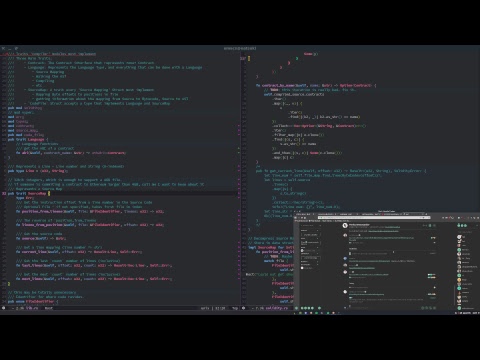Image resolution: width=480 pixels, height=360 pixels.
Task: Click the 'type Err;' line in SourceMap trait
Action: [25, 198]
